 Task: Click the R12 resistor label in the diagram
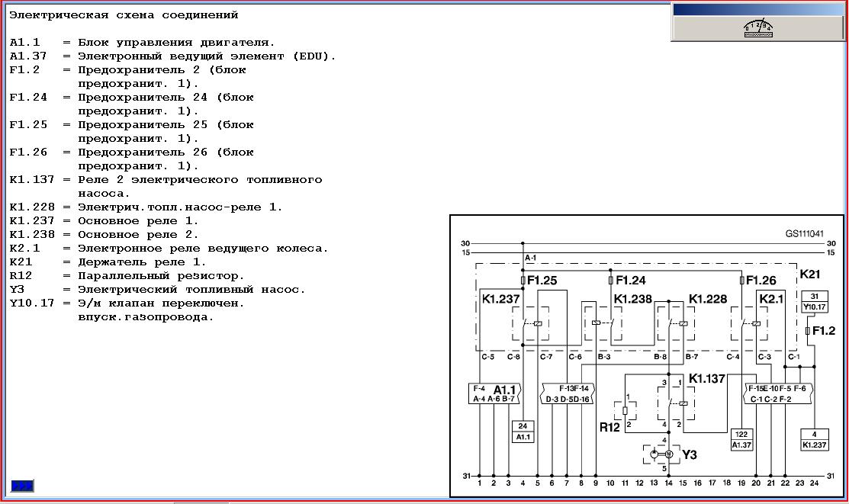pyautogui.click(x=609, y=428)
